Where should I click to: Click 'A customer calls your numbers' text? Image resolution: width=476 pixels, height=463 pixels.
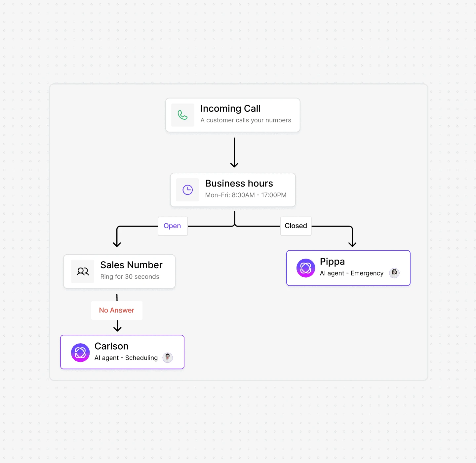(246, 120)
